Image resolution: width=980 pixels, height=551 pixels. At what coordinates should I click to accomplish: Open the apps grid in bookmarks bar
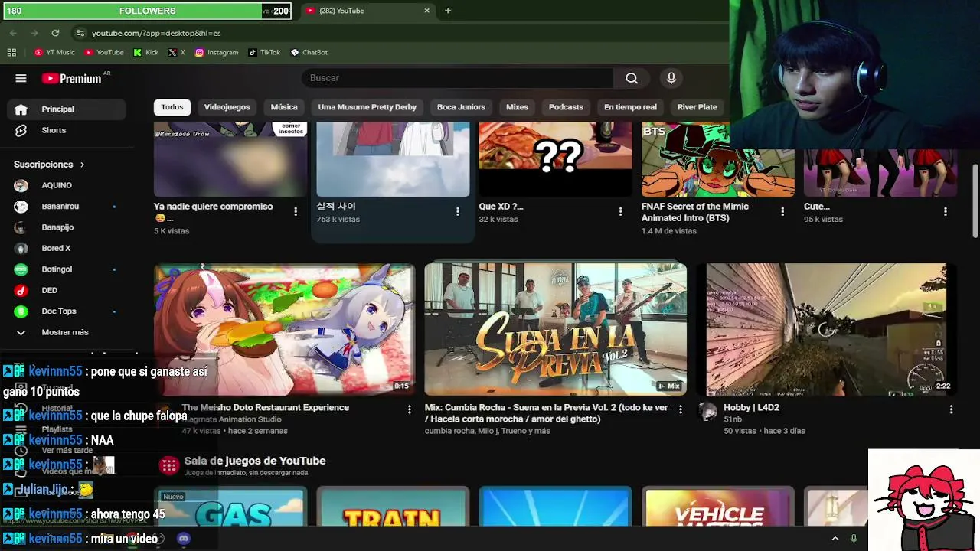[x=11, y=52]
